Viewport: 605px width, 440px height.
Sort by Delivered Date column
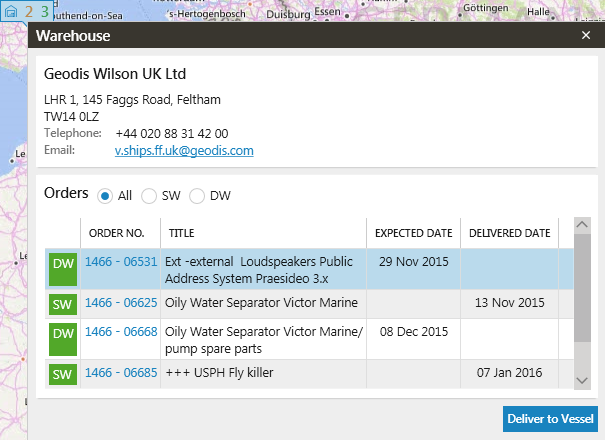509,233
